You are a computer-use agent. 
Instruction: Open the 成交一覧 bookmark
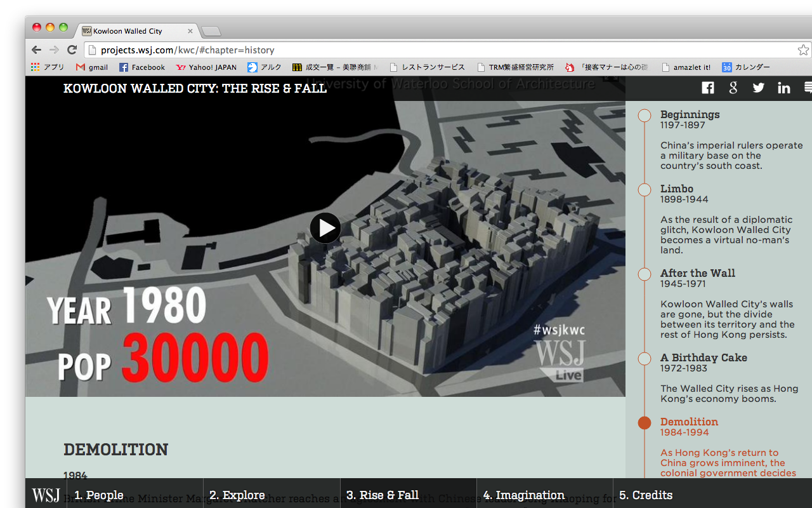334,67
